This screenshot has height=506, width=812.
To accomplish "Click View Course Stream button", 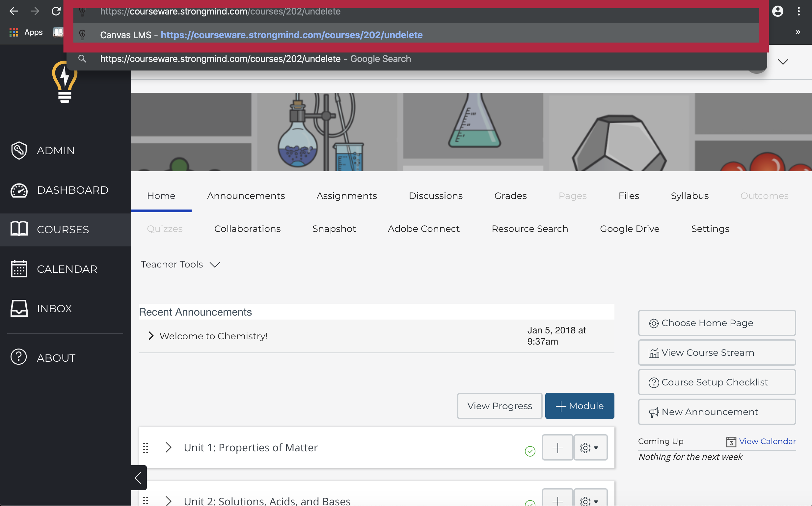I will [717, 352].
